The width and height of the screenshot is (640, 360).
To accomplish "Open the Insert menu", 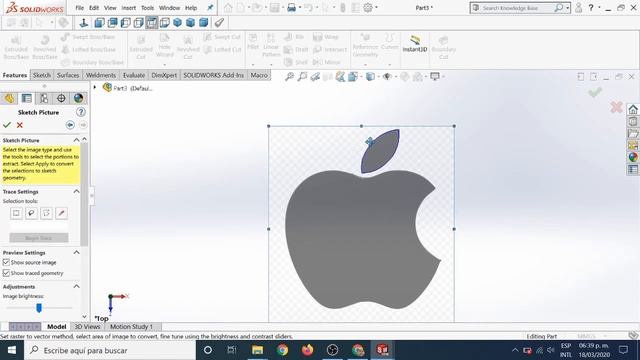I will point(129,8).
